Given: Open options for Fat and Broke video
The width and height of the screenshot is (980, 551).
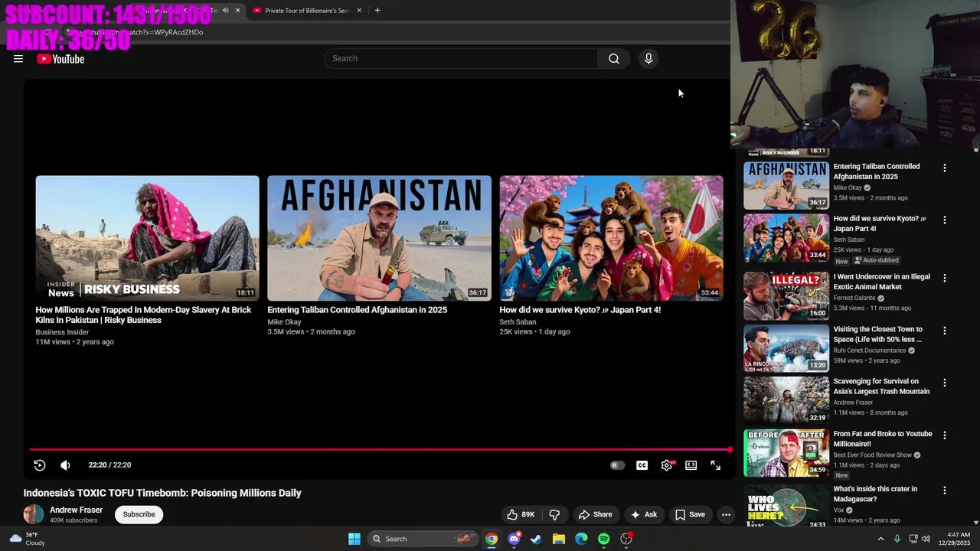Looking at the screenshot, I should [x=944, y=435].
